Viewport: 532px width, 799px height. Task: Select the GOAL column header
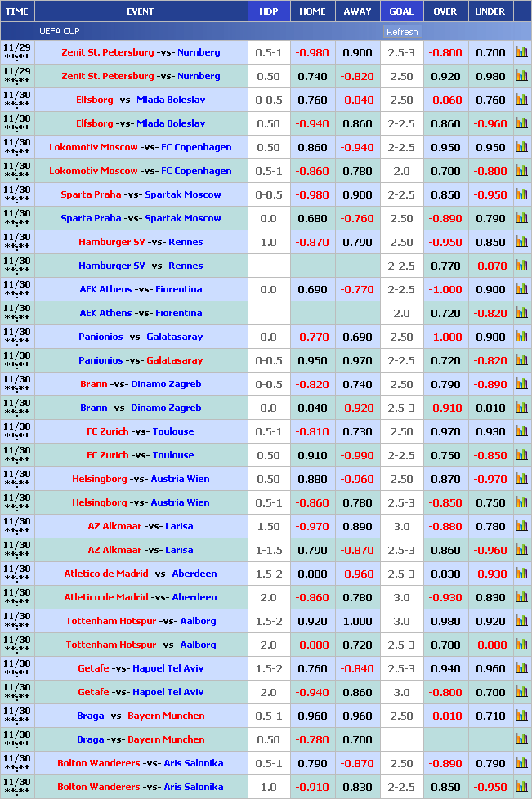pos(401,11)
